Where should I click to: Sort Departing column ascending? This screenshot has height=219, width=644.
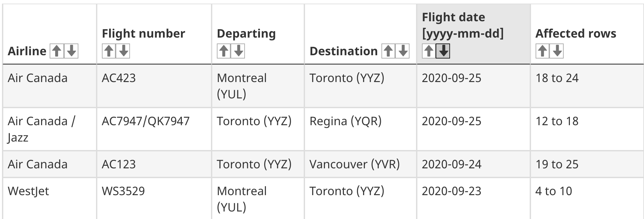tap(224, 51)
